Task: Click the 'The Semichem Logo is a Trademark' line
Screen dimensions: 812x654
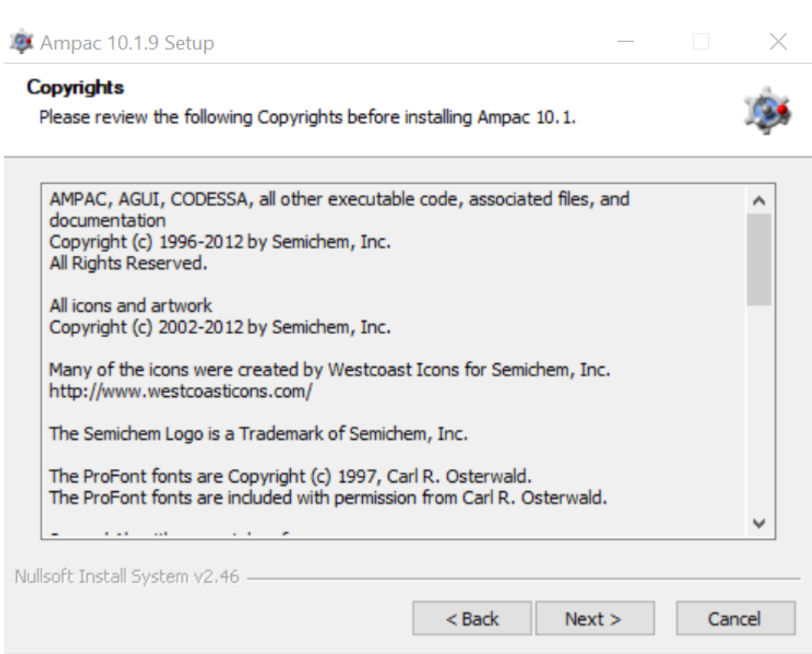Action: 258,433
